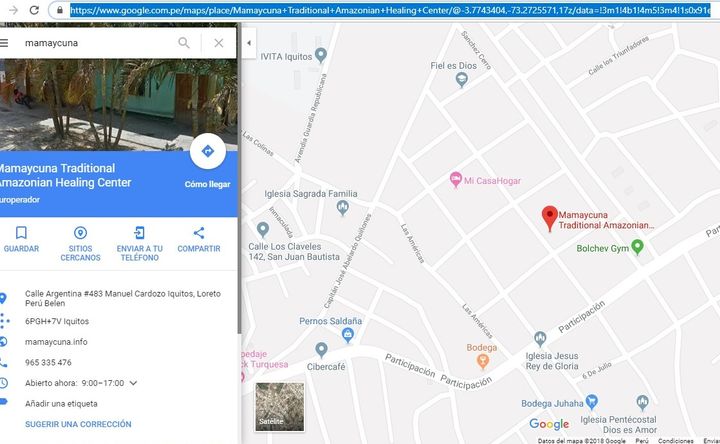Click phone number 965 335 476
Image resolution: width=720 pixels, height=444 pixels.
click(48, 362)
